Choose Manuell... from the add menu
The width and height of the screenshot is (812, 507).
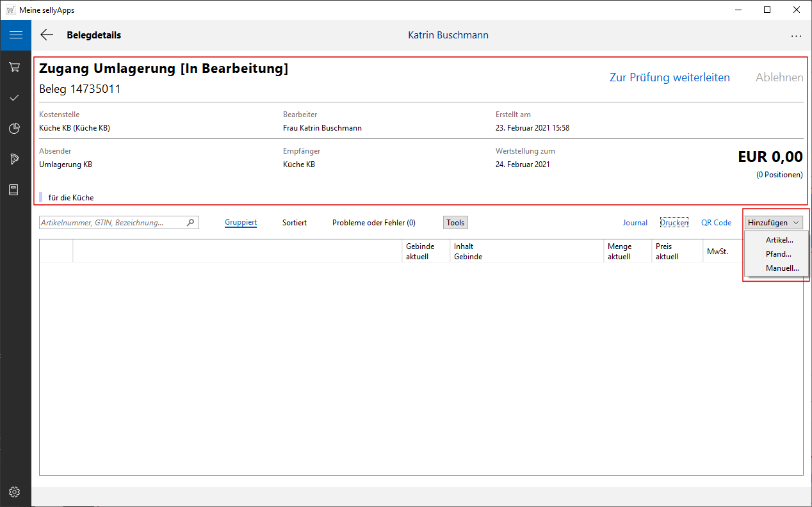[x=782, y=268]
